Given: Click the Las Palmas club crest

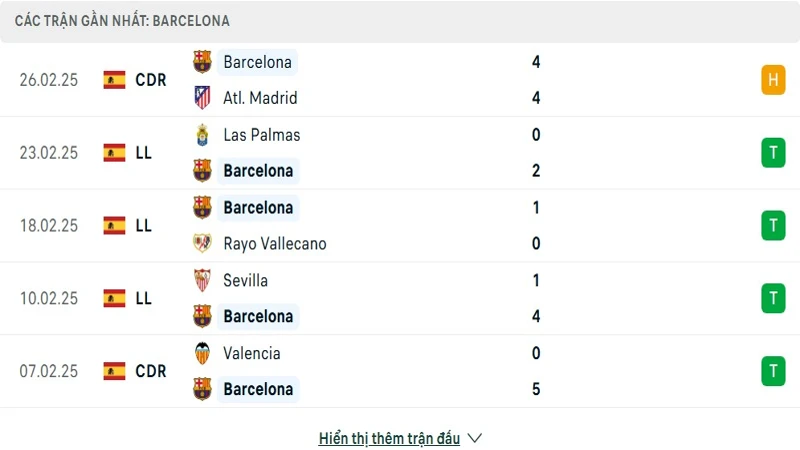Looking at the screenshot, I should point(203,135).
